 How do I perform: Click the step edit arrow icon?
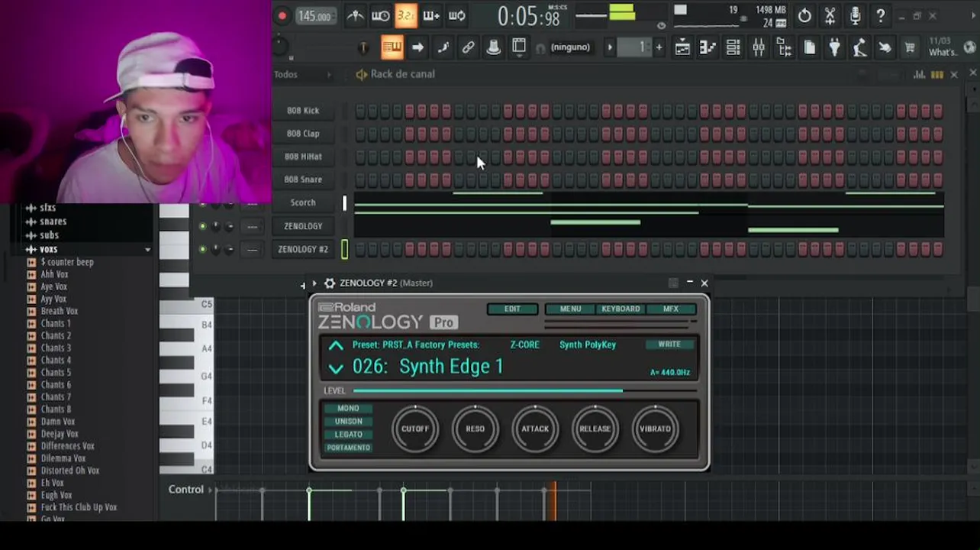coord(417,47)
